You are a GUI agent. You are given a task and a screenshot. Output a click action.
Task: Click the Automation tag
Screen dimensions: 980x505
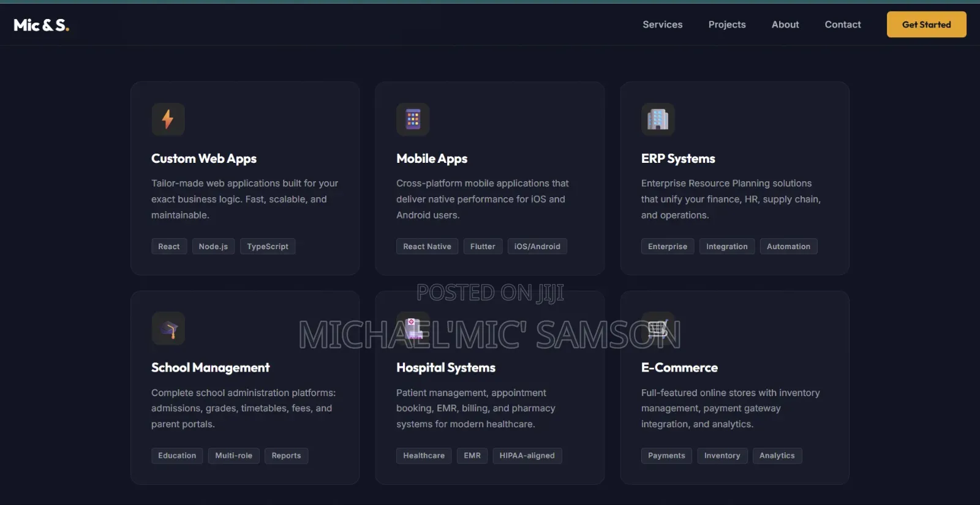click(x=788, y=247)
